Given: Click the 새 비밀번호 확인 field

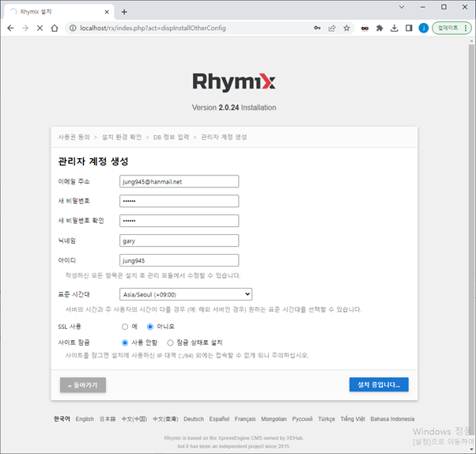Looking at the screenshot, I should click(179, 221).
